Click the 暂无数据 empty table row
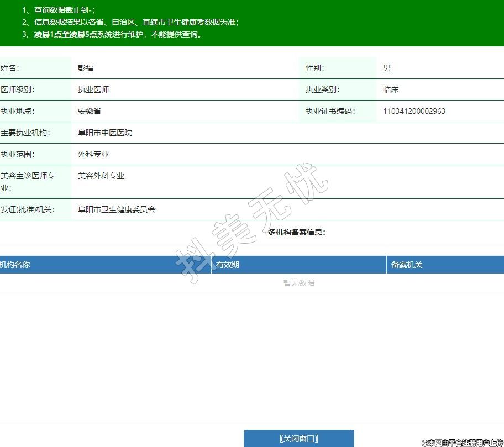The width and height of the screenshot is (504, 447). coord(298,282)
